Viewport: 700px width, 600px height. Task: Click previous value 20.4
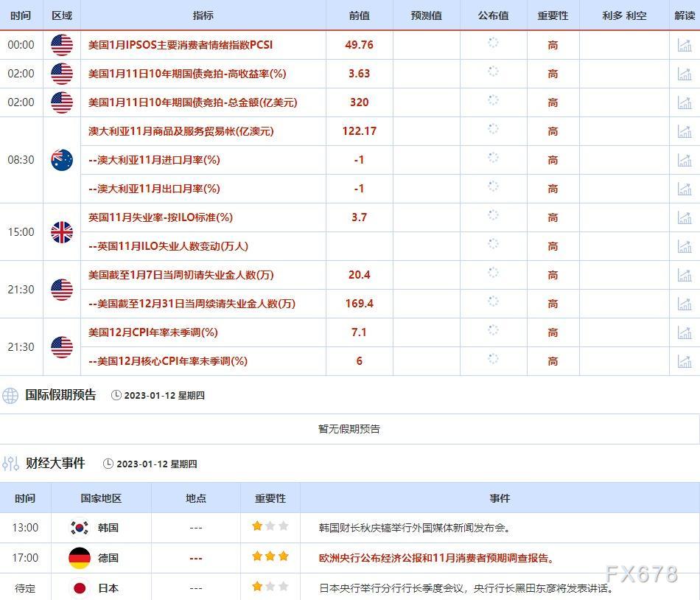click(360, 275)
